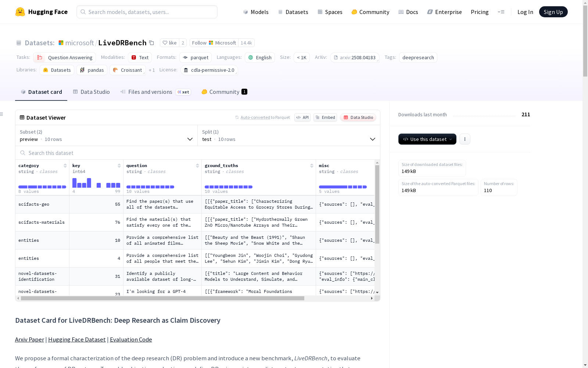Open the navigation overflow menu icon
Image resolution: width=588 pixels, height=368 pixels.
(x=501, y=12)
